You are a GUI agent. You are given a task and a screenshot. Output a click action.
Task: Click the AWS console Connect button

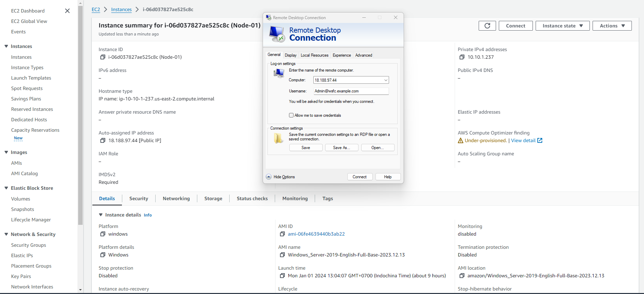[515, 26]
